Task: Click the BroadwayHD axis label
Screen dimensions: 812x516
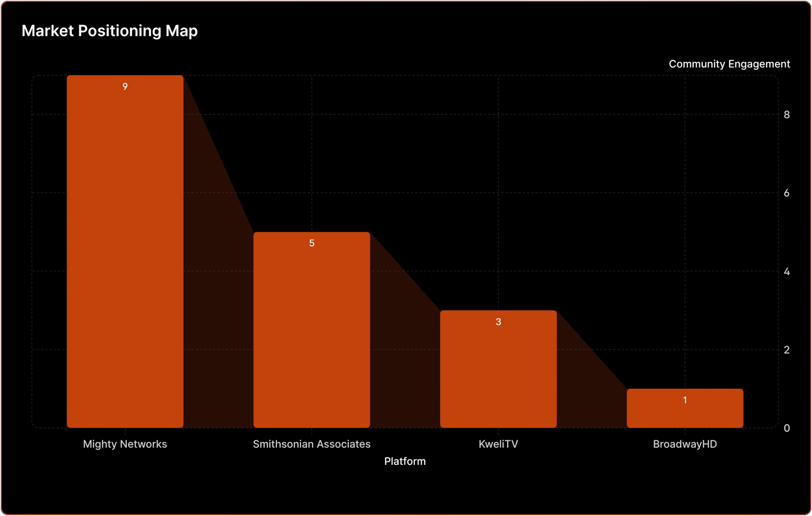Action: click(685, 444)
